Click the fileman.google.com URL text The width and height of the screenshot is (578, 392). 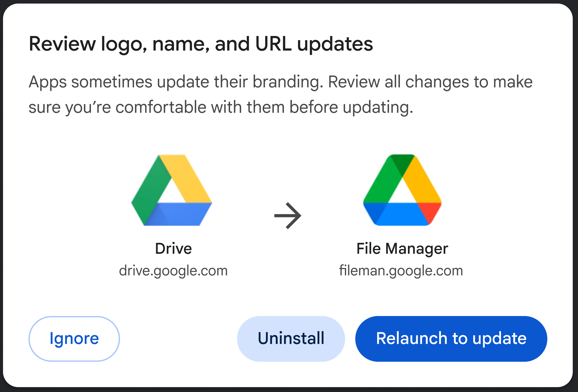(x=401, y=271)
